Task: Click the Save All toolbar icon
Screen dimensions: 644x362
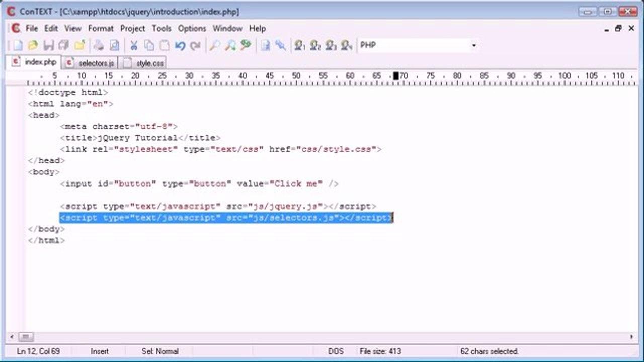Action: pyautogui.click(x=63, y=45)
